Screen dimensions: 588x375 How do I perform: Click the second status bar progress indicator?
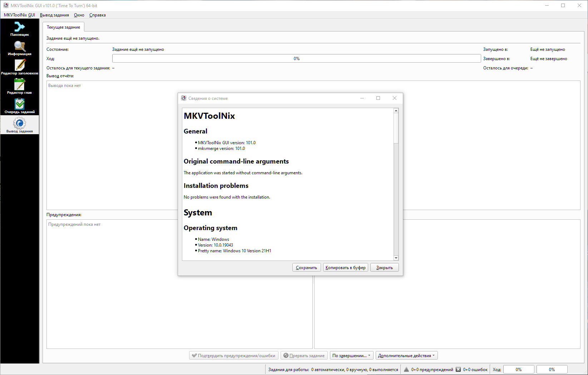[x=552, y=370]
